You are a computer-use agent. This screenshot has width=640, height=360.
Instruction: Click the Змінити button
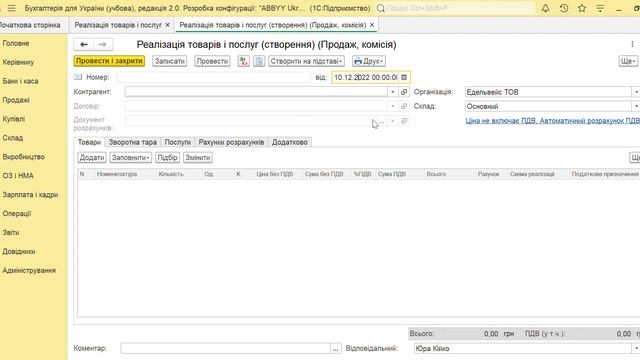click(x=198, y=158)
